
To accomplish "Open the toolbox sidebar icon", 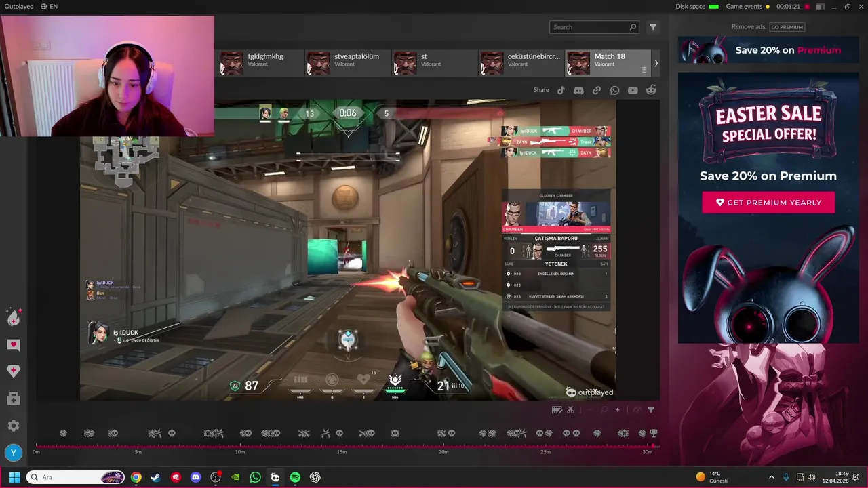I will pyautogui.click(x=14, y=399).
